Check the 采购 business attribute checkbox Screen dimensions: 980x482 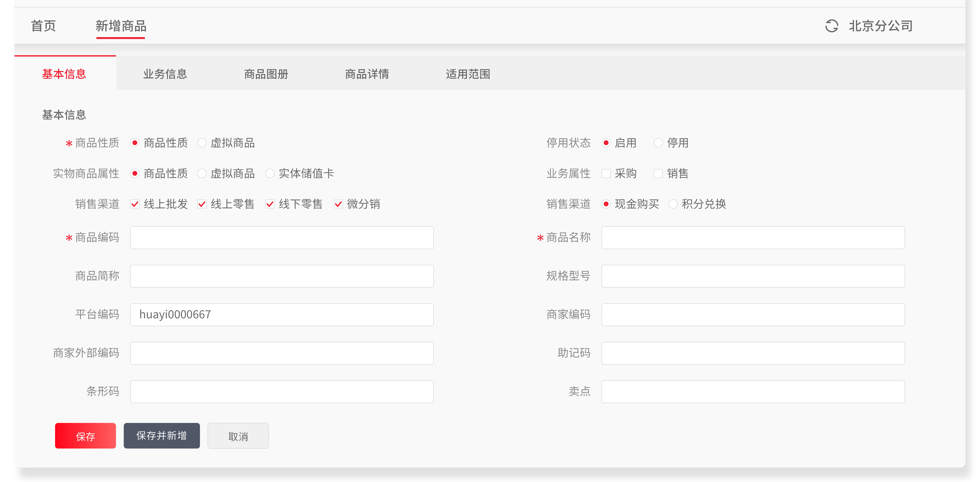point(606,174)
